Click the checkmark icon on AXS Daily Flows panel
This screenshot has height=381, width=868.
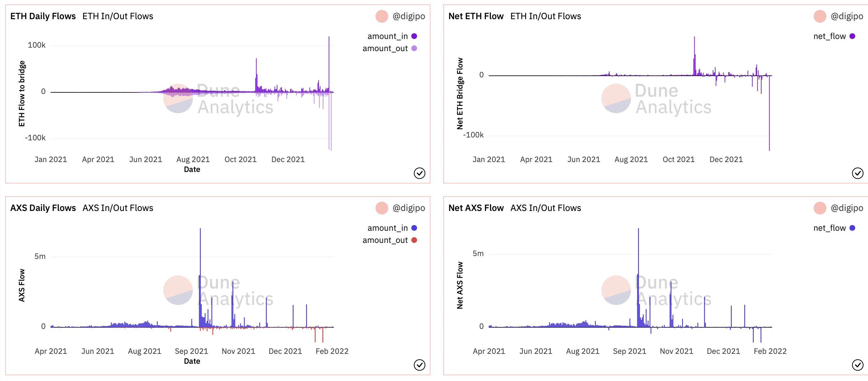[419, 365]
